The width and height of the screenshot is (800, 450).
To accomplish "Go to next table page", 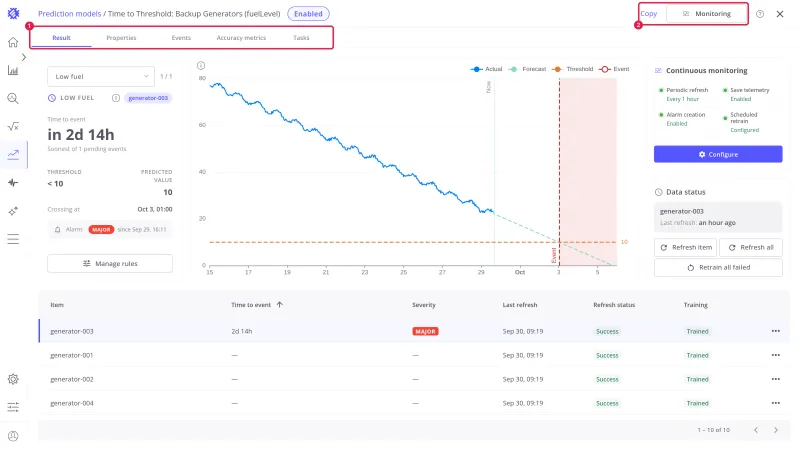I will (776, 430).
